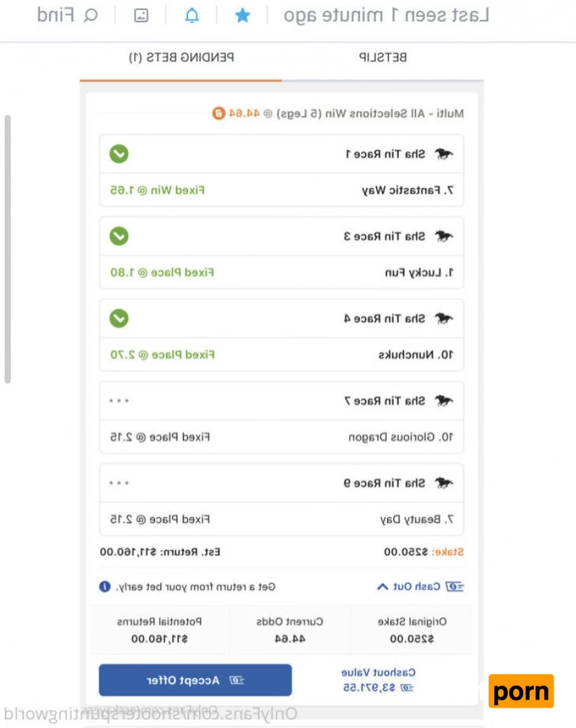Click the square media icon beside the bell
The image size is (576, 728).
pos(141,16)
